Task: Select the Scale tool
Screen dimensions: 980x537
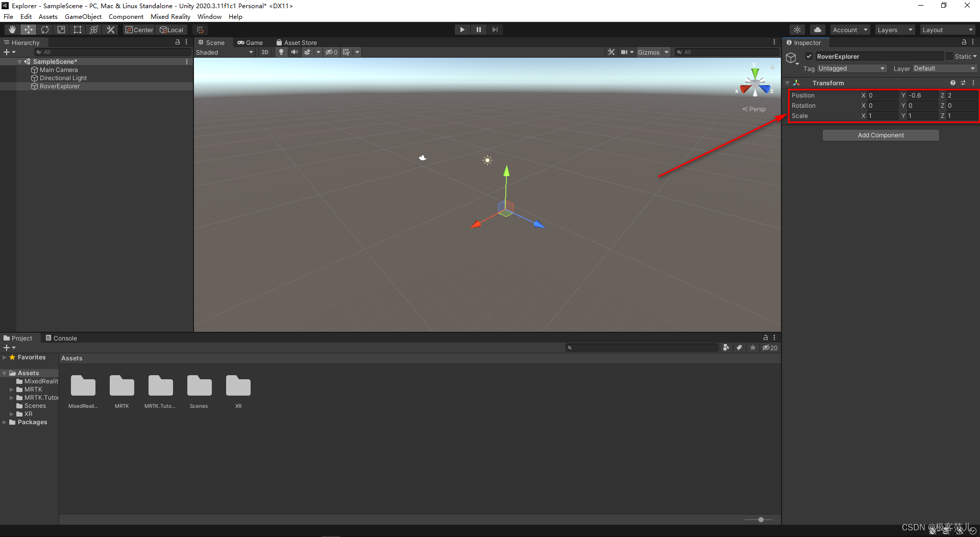Action: click(61, 30)
